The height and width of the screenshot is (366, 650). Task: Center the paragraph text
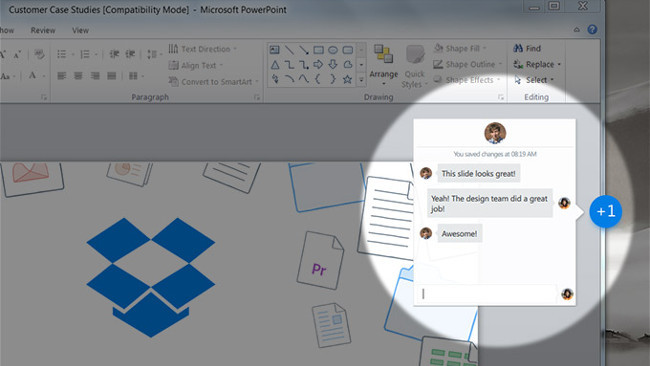[x=78, y=75]
